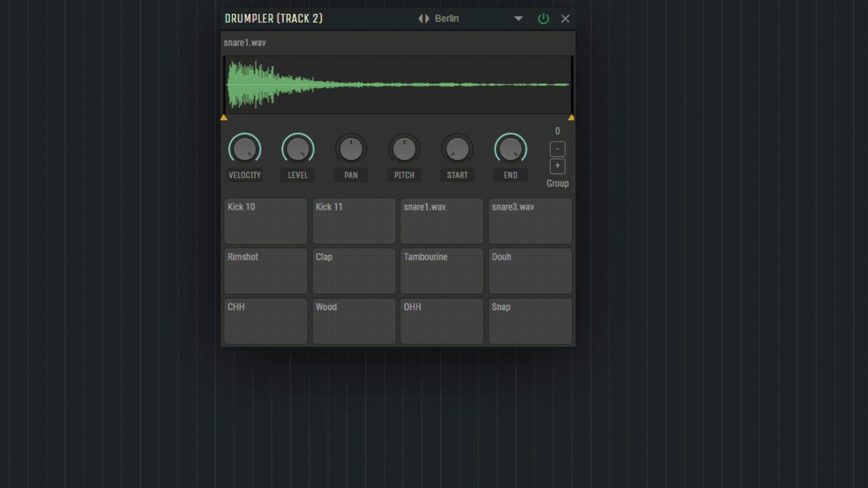Select the snare3.wav pad
Viewport: 868px width, 488px height.
[x=530, y=221]
